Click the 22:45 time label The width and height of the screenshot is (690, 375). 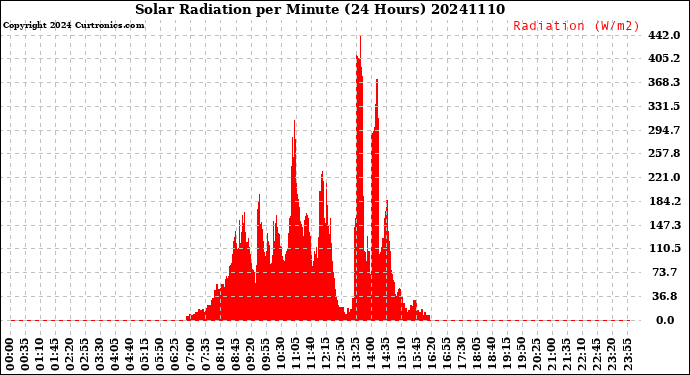point(597,355)
